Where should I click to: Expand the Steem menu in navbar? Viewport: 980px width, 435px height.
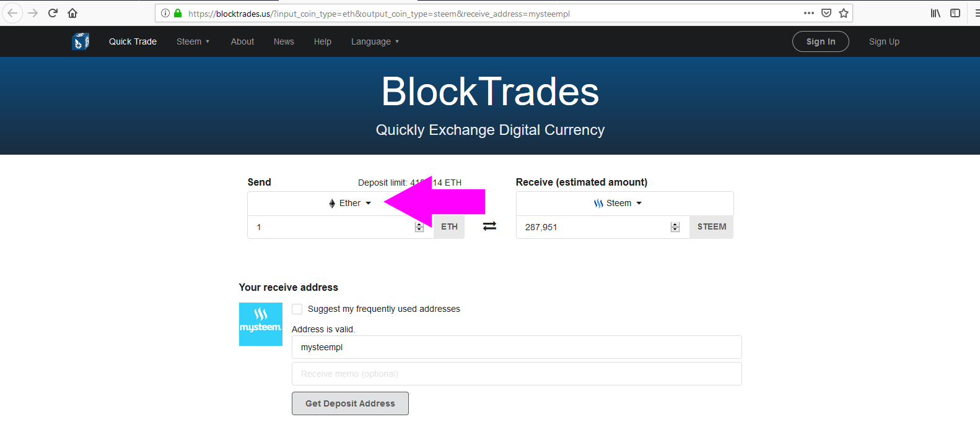click(x=193, y=41)
